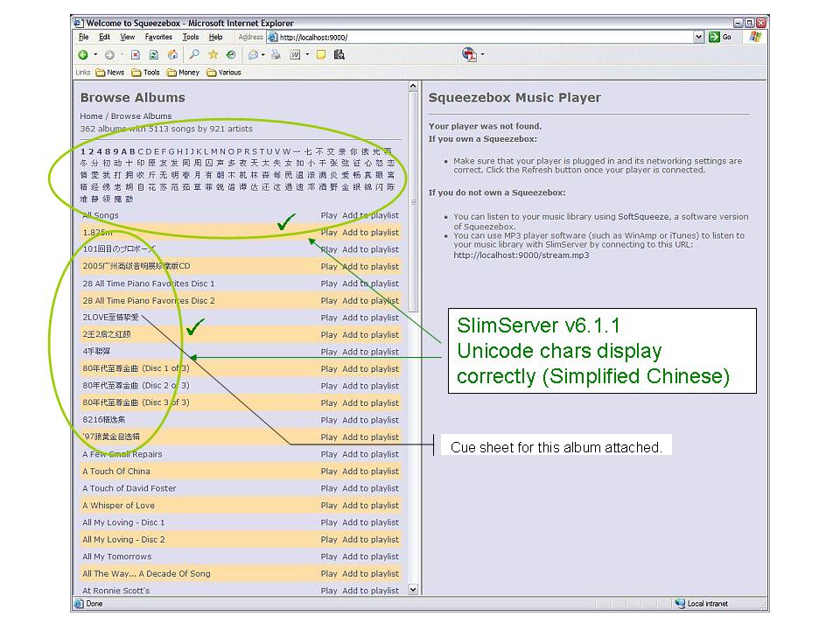Open the Mail button dropdown arrow
The width and height of the screenshot is (840, 630).
[x=263, y=54]
